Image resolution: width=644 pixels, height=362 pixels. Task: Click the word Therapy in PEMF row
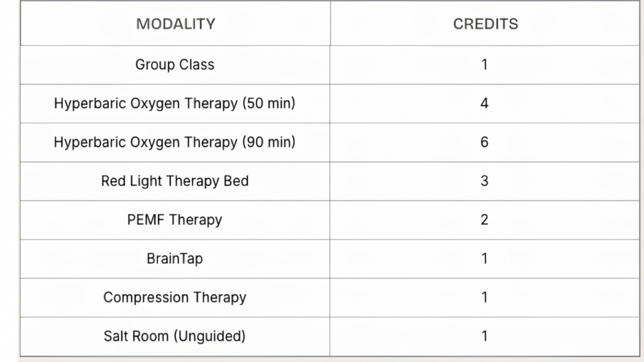click(x=196, y=221)
